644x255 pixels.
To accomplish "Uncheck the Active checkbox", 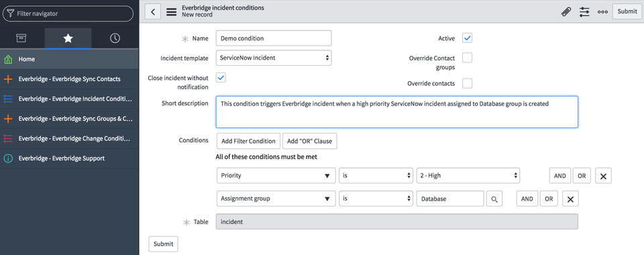I will pyautogui.click(x=468, y=38).
